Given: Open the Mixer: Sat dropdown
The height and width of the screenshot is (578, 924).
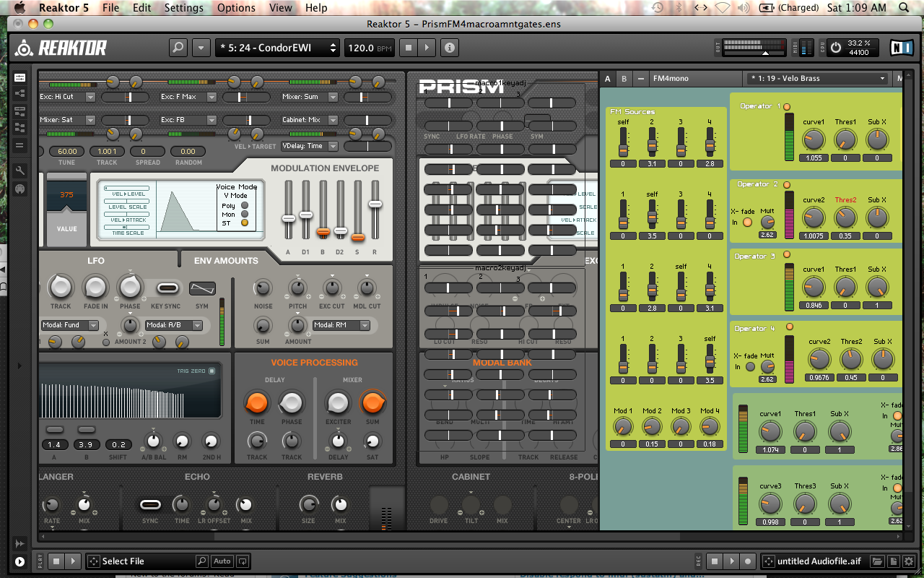Looking at the screenshot, I should coord(67,120).
